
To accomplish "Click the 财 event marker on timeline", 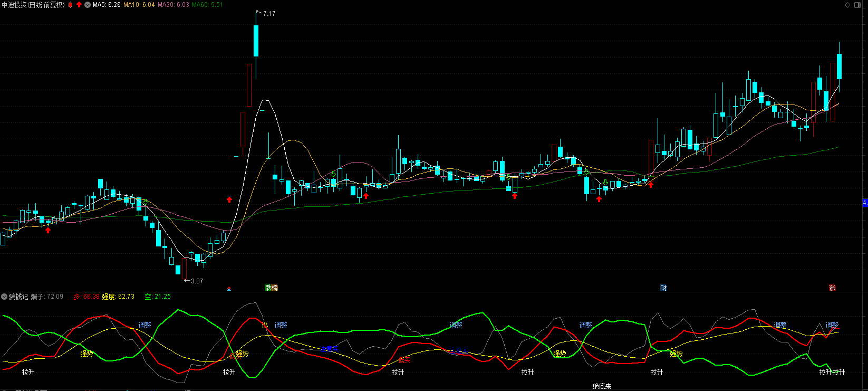I will (x=663, y=288).
